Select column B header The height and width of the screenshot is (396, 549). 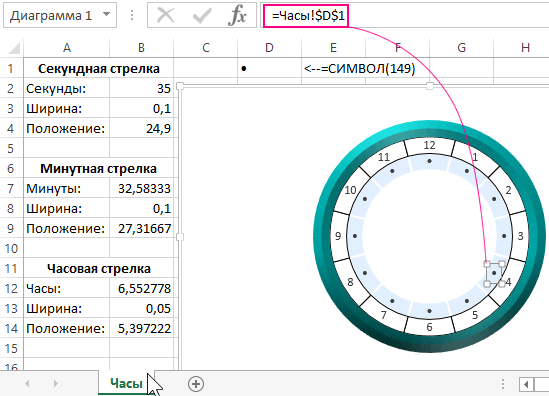point(141,48)
